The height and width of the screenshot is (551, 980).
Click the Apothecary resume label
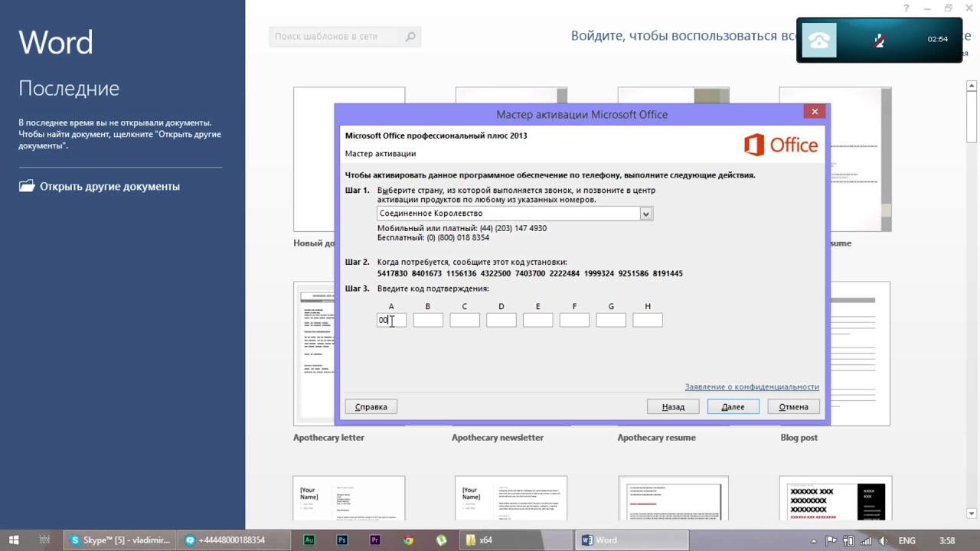pos(657,438)
